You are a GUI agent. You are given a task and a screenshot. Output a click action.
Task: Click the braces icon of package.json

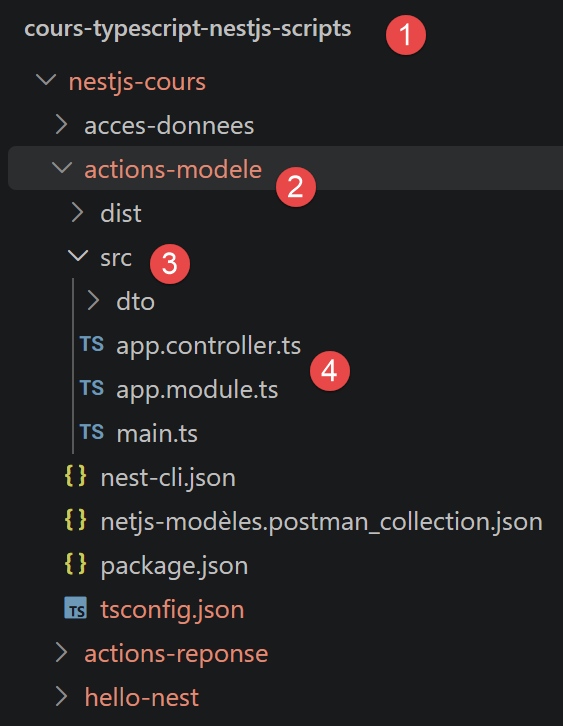click(x=75, y=564)
